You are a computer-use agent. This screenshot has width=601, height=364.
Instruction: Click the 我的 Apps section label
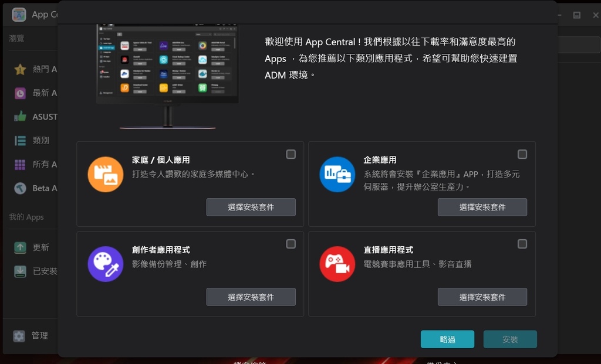(26, 217)
